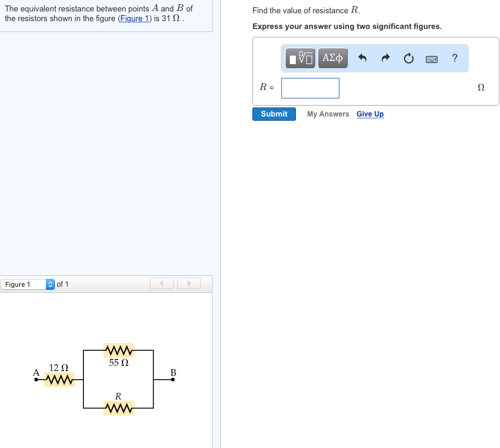Open the Greek symbols ΑΣφ palette
The height and width of the screenshot is (448, 500).
332,58
